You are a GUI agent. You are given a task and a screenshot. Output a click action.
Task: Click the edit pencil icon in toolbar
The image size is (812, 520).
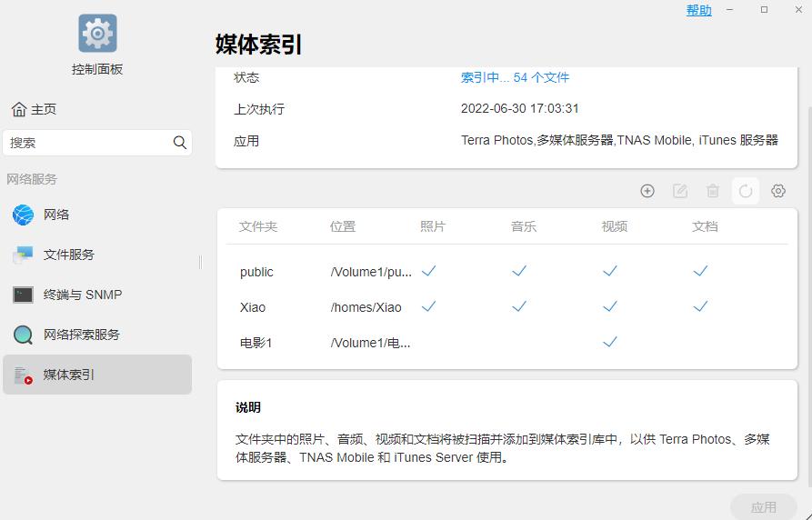(x=680, y=191)
